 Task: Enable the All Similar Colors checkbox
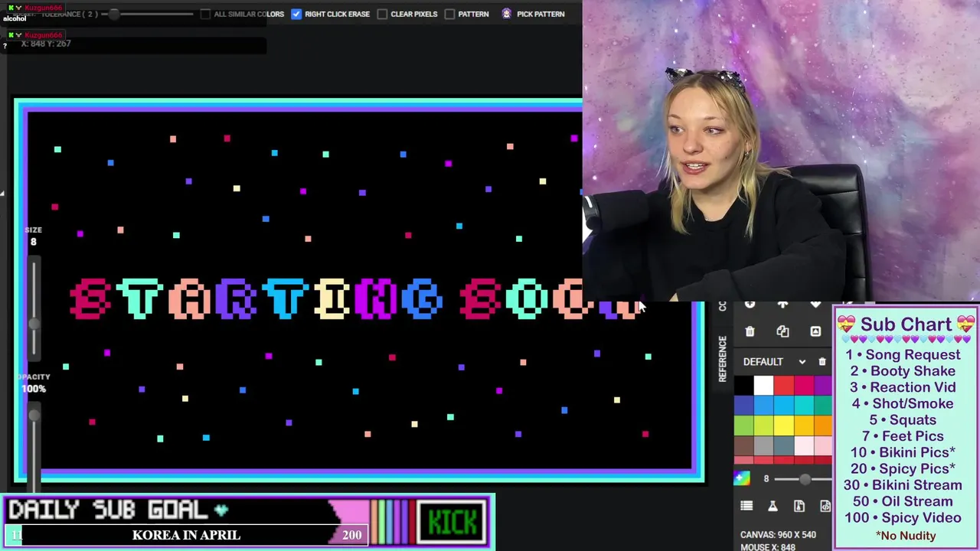[205, 14]
